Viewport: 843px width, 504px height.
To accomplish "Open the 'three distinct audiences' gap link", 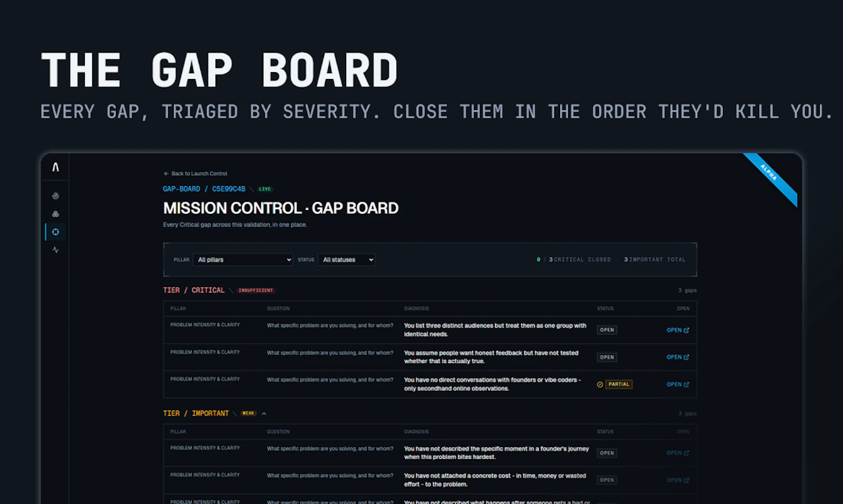I will click(x=678, y=330).
